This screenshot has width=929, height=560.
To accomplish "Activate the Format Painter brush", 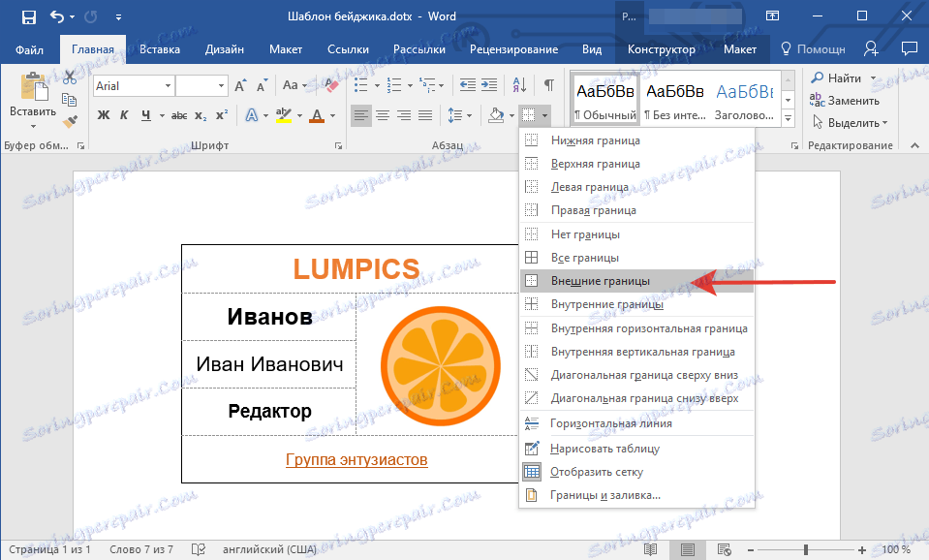I will click(x=70, y=121).
